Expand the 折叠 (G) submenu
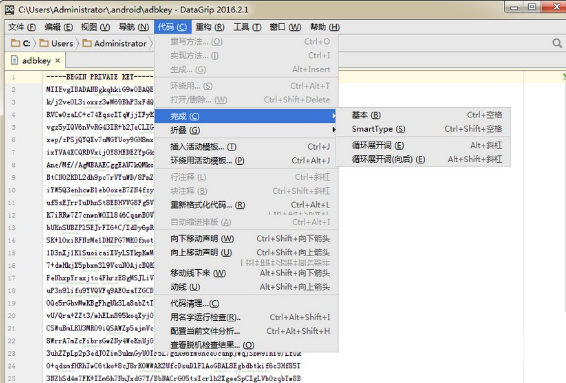This screenshot has width=566, height=383. (x=246, y=130)
